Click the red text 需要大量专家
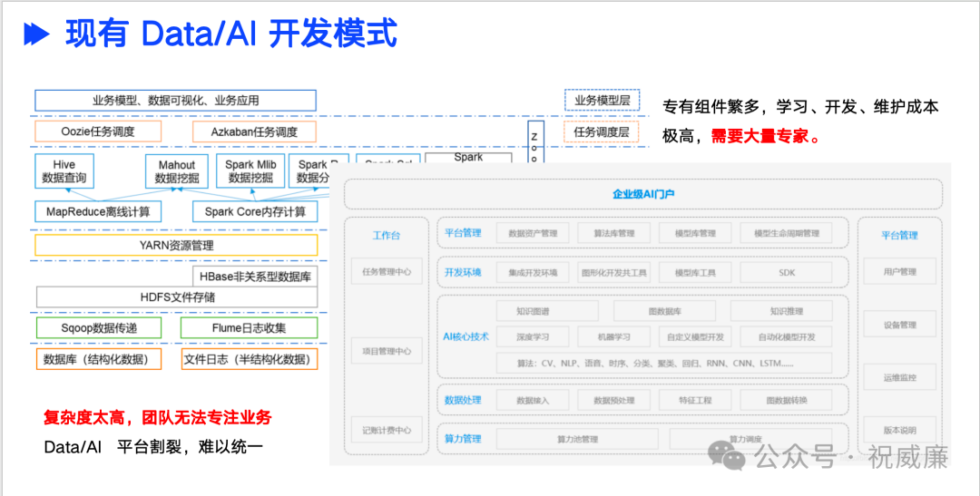The height and width of the screenshot is (496, 980). pos(765,137)
